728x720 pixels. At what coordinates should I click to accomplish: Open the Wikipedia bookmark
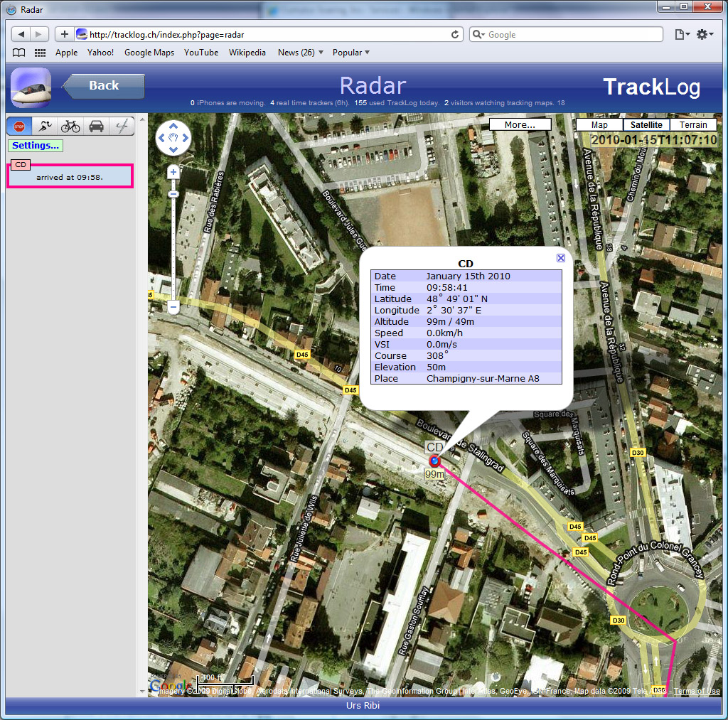pos(247,53)
